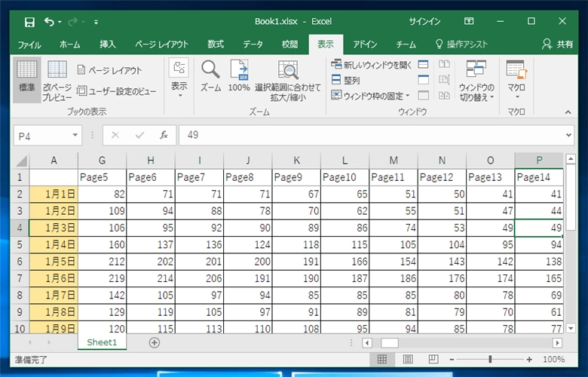Screen dimensions: 588x377
Task: Open the アドイン tab
Action: click(365, 44)
